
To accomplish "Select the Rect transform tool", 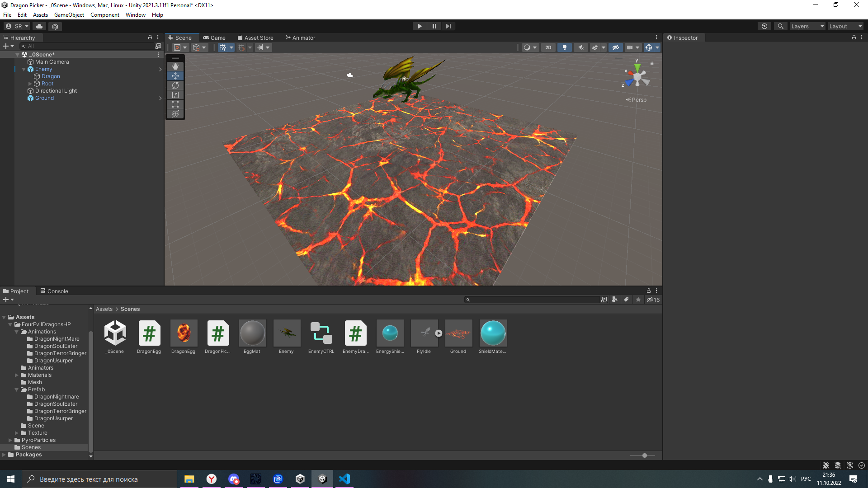I will coord(175,104).
